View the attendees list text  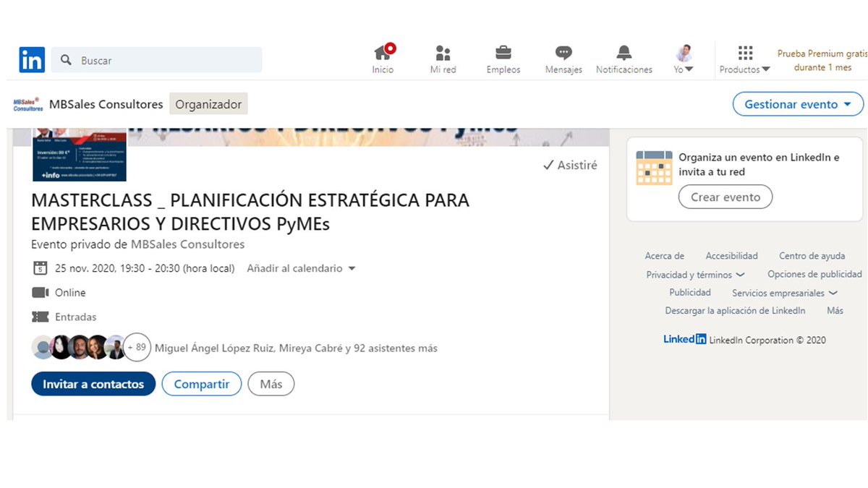pyautogui.click(x=296, y=348)
